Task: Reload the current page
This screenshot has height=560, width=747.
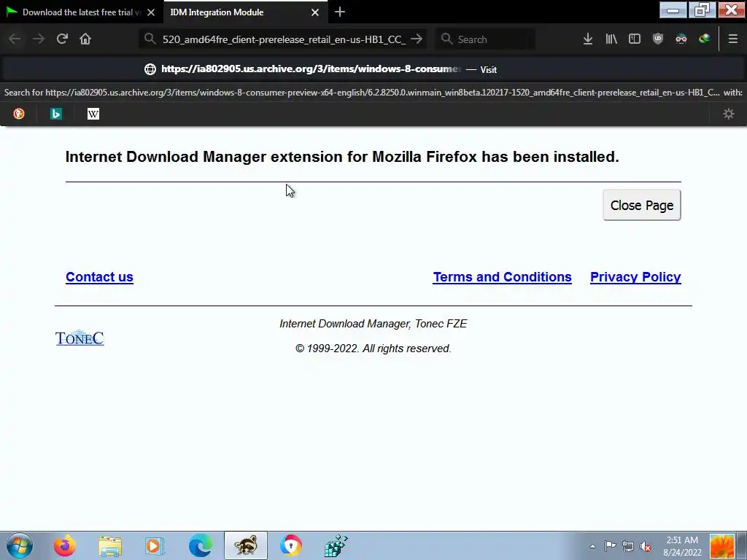Action: pos(62,39)
